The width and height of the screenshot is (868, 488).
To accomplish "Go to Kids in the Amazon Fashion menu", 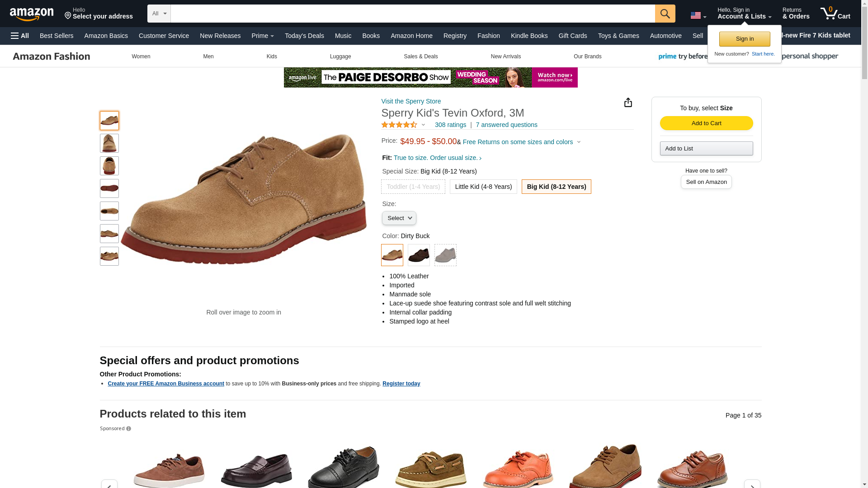I will click(272, 56).
